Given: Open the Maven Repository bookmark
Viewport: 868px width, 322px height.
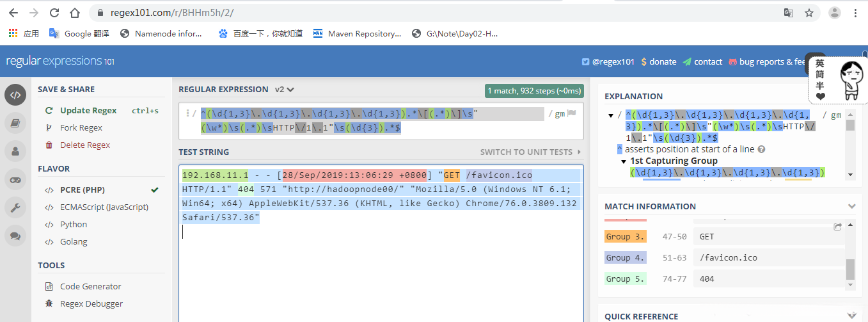Looking at the screenshot, I should (x=357, y=33).
